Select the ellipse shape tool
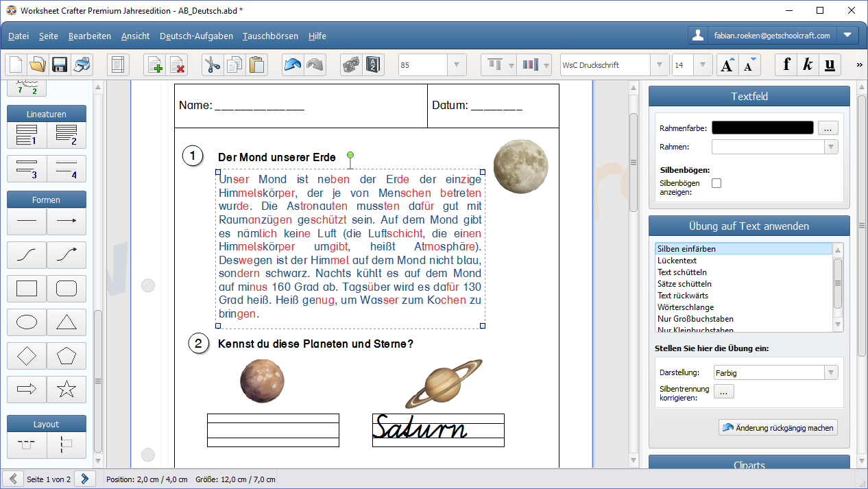 click(x=27, y=322)
